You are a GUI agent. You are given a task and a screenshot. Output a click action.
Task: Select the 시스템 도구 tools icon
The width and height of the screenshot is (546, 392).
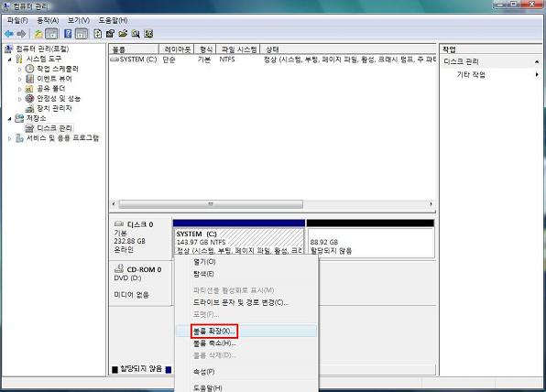coord(19,59)
